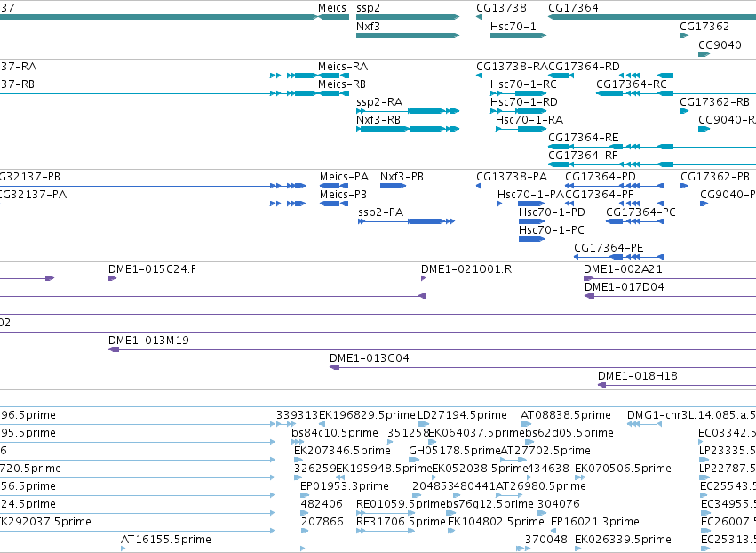Select EST entry 304076
756x553 pixels.
point(558,504)
